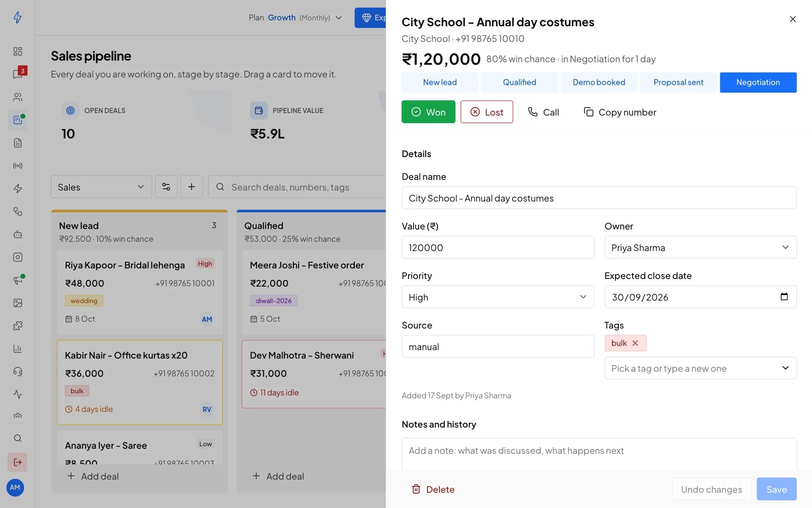Open Kabir Nair Office kurtas deal card

[140, 382]
